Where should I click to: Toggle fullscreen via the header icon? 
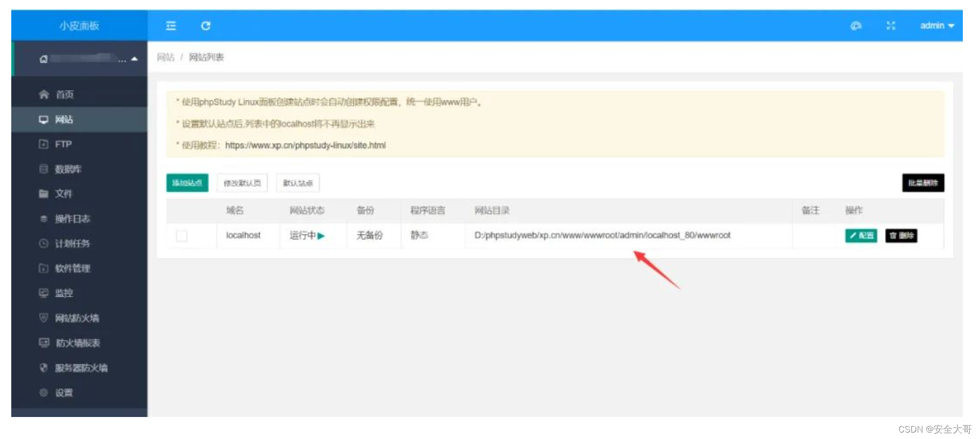click(891, 26)
